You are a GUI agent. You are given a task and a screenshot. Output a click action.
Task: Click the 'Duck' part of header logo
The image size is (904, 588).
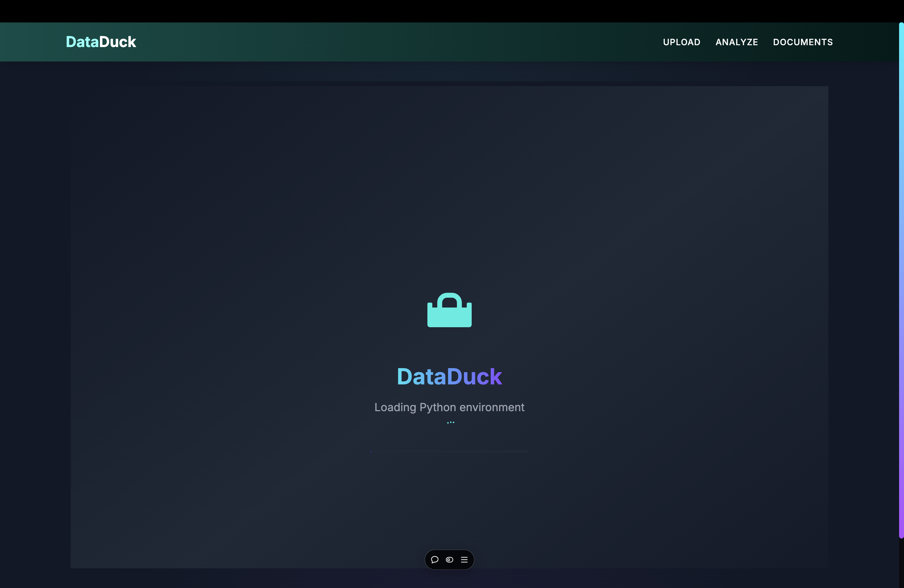117,42
